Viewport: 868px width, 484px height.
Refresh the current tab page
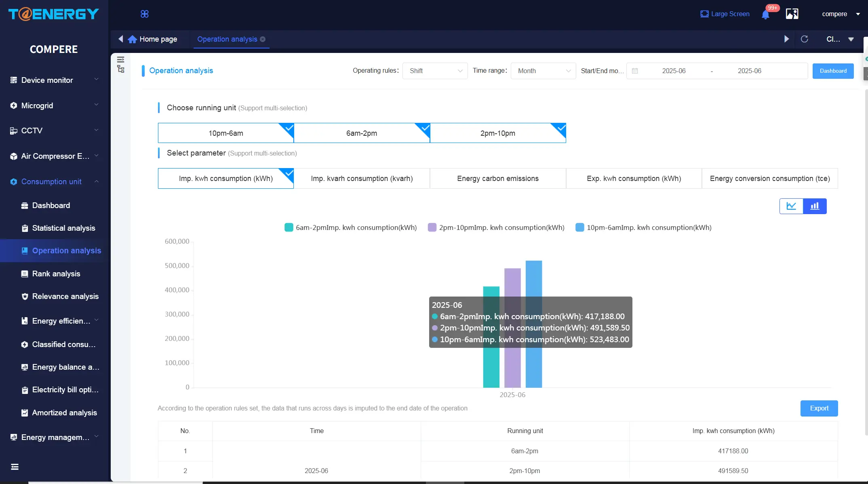click(805, 39)
